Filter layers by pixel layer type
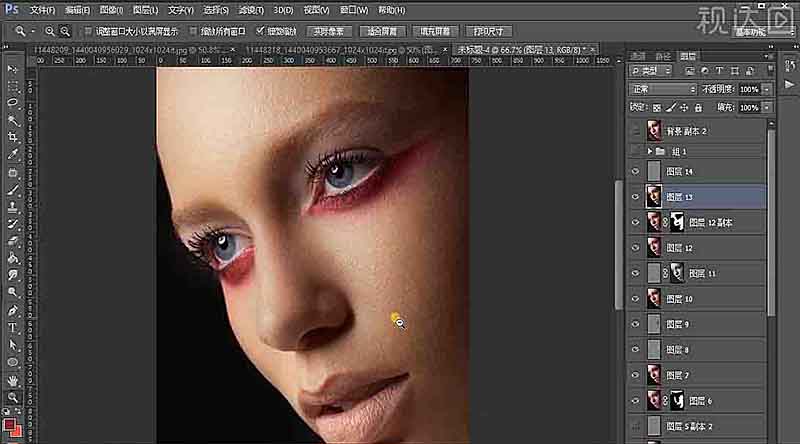800x444 pixels. point(690,70)
